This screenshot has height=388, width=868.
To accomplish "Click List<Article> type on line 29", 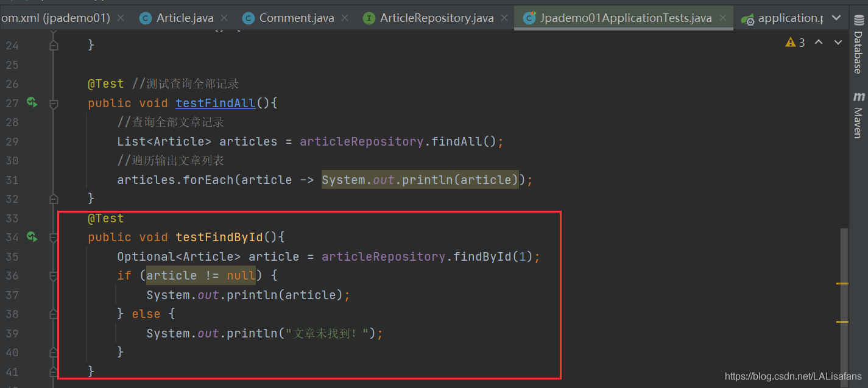I will [x=164, y=141].
